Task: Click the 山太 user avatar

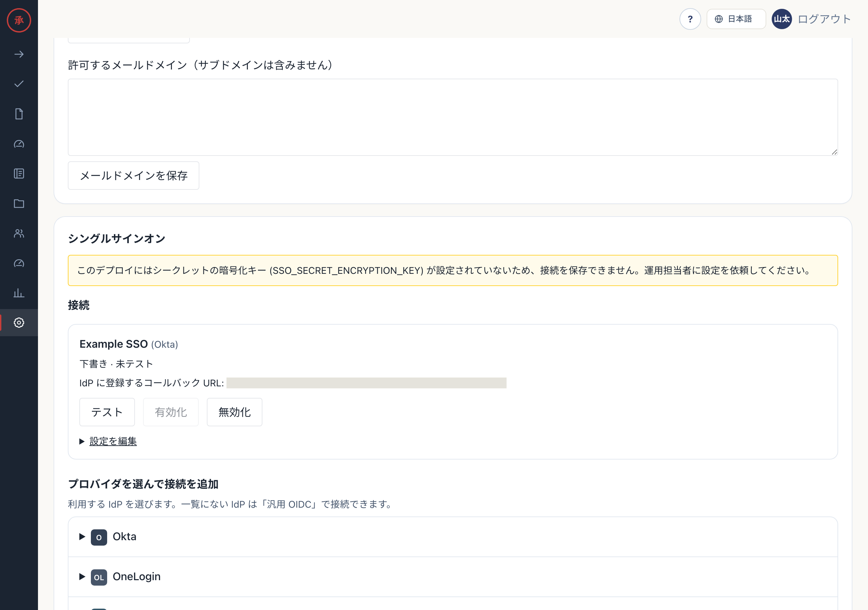Action: (782, 19)
